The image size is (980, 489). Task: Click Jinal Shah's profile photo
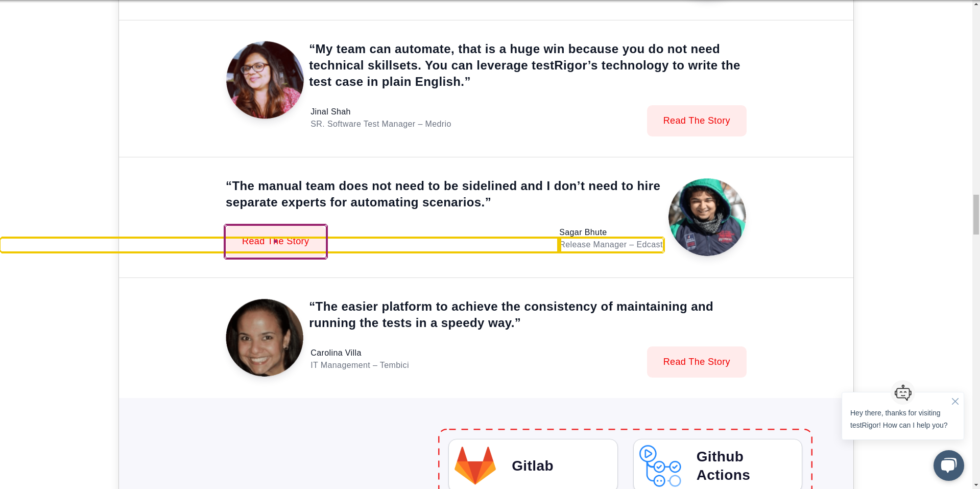265,80
